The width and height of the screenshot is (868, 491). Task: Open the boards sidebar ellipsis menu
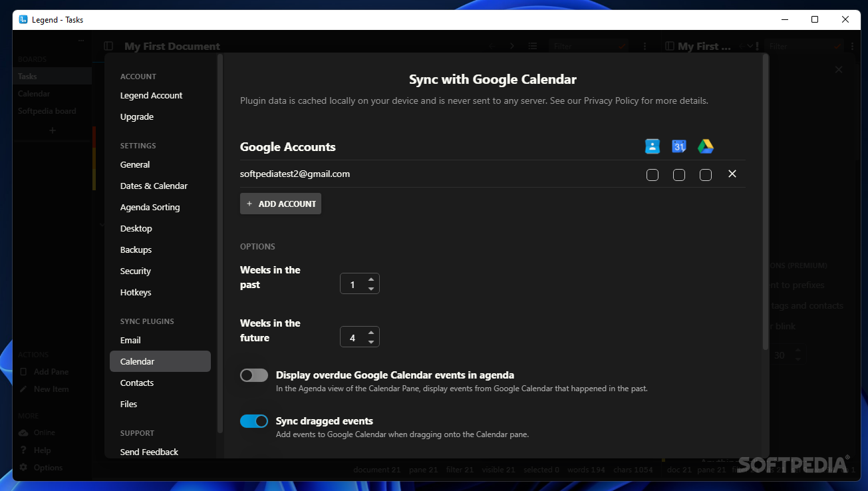coord(81,41)
